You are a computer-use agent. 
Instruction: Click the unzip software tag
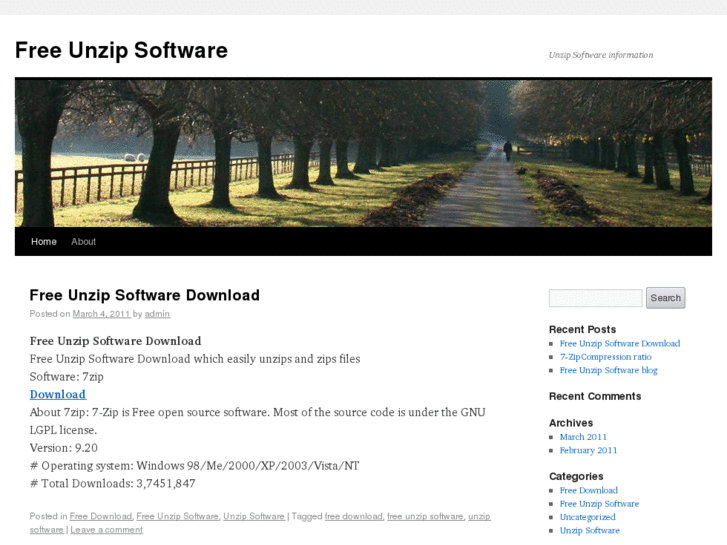click(479, 516)
